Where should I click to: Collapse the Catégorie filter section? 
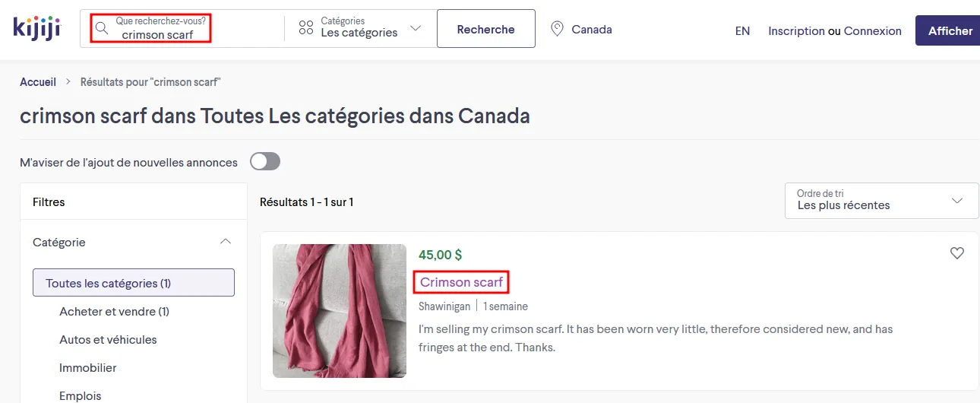[x=225, y=242]
